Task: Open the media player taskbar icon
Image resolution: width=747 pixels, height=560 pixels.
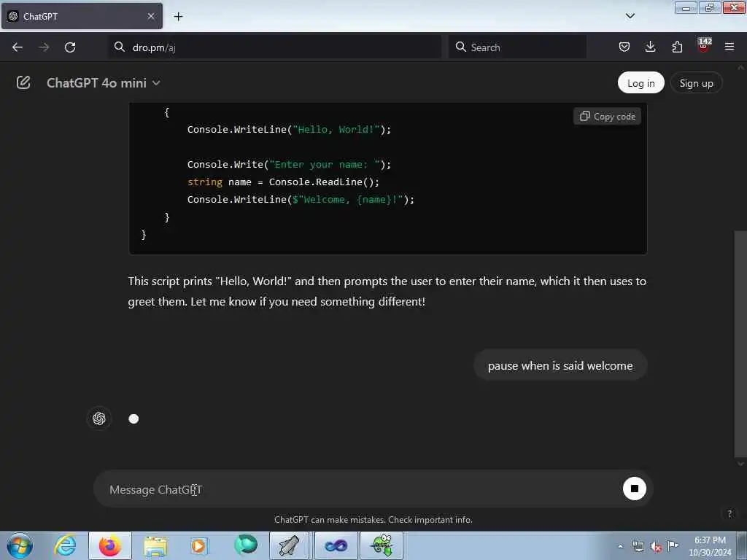Action: [x=199, y=545]
